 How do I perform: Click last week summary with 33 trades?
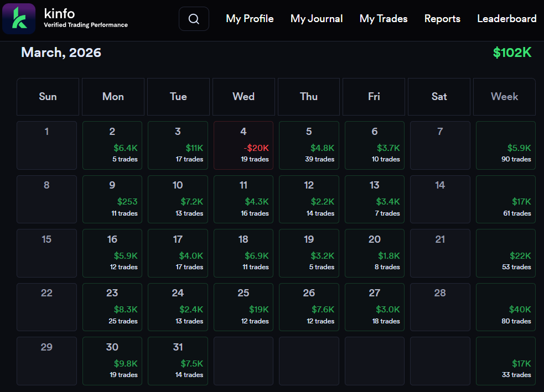(x=506, y=361)
